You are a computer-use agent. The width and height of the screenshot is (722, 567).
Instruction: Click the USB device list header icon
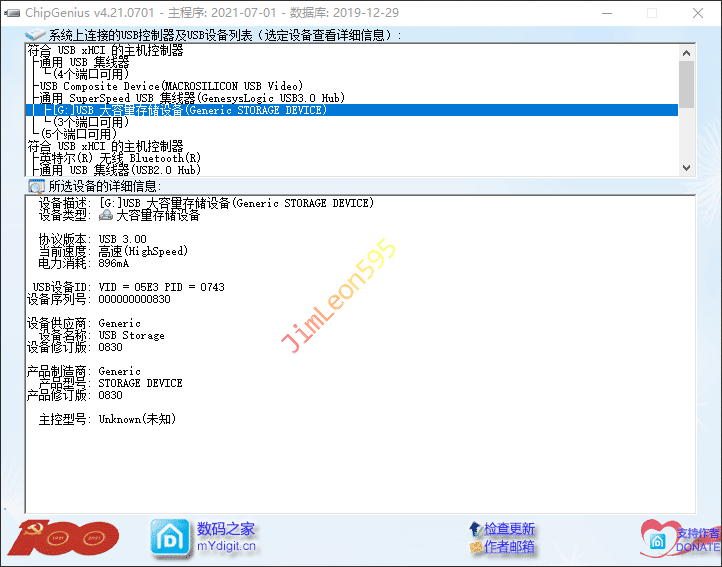tap(35, 35)
